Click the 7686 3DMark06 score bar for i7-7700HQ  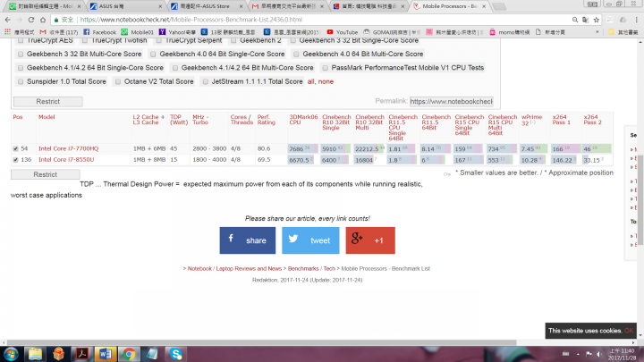click(x=303, y=148)
